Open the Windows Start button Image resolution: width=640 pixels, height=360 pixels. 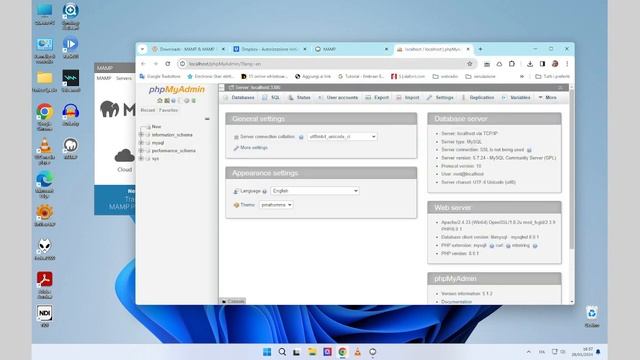(x=267, y=352)
